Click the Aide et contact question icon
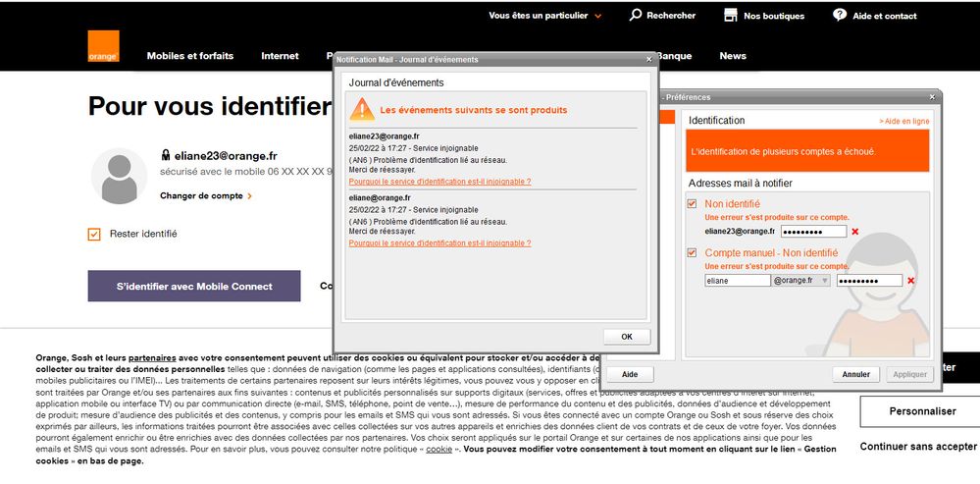The image size is (980, 484). click(x=840, y=15)
